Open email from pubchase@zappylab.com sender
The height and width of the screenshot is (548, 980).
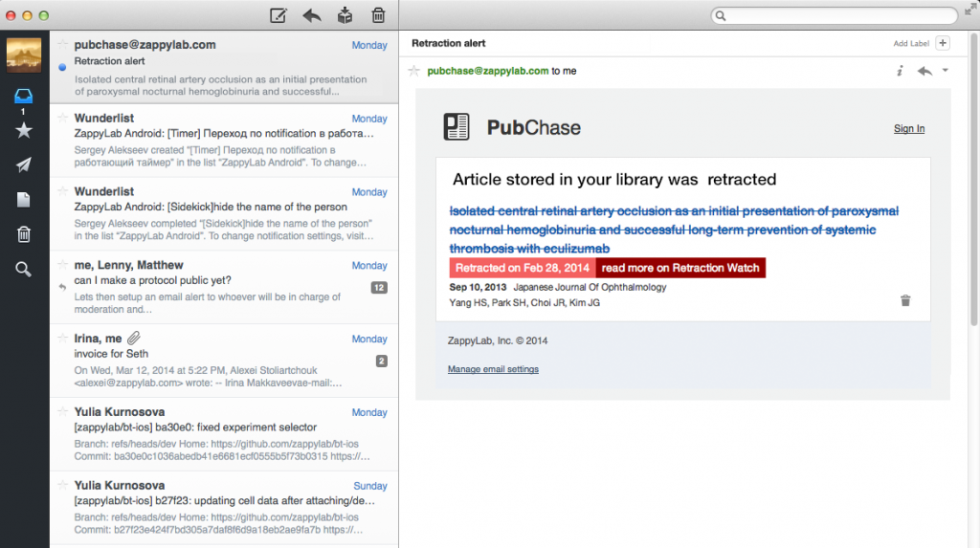[x=224, y=68]
